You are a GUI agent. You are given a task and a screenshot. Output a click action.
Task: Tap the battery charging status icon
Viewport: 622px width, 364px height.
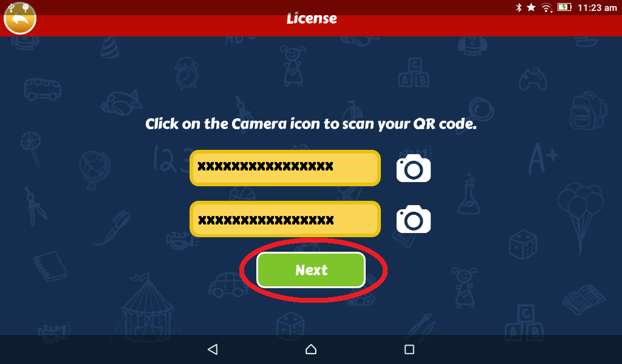(x=564, y=7)
